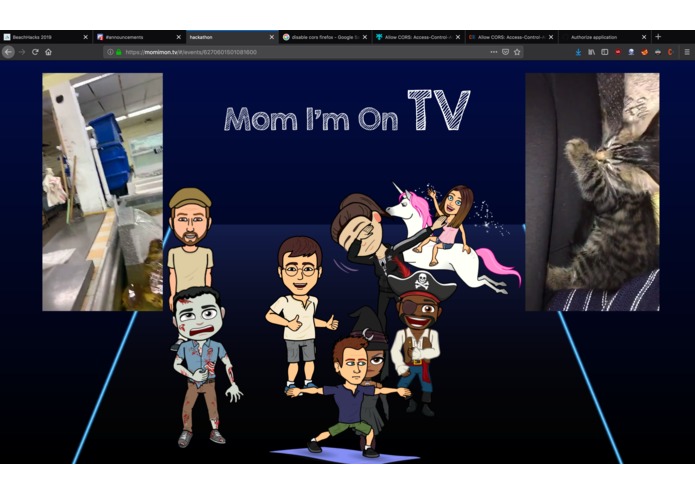Click the fish market video on the left
The width and height of the screenshot is (695, 494).
(102, 192)
